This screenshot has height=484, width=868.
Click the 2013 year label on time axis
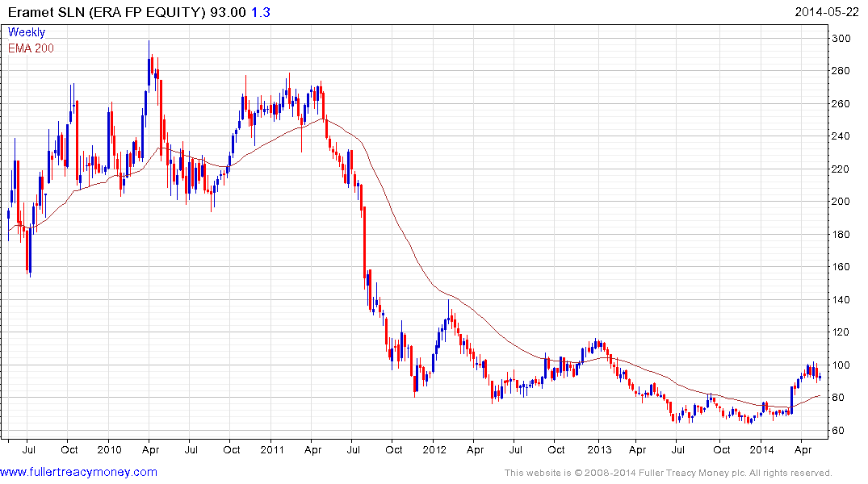click(599, 449)
